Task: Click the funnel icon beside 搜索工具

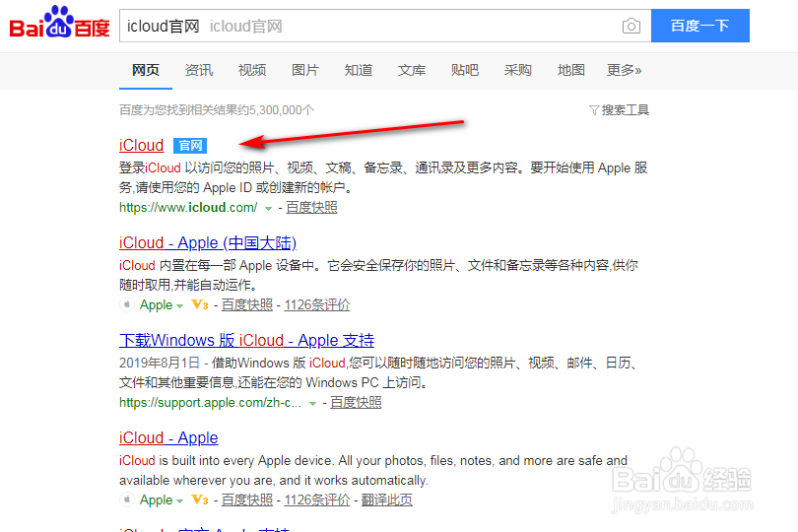Action: pyautogui.click(x=594, y=110)
